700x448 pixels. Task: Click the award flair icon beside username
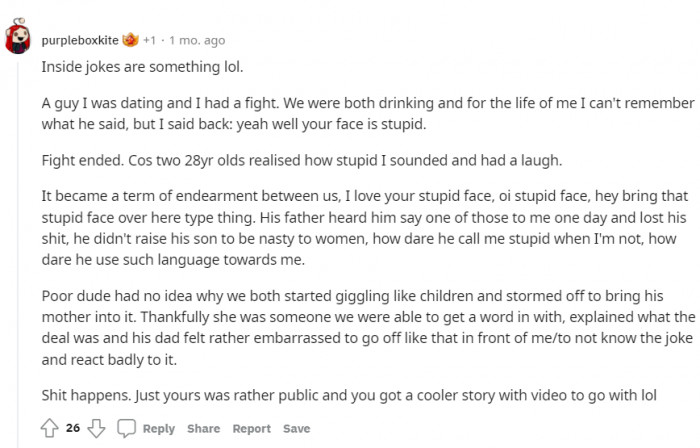coord(129,41)
